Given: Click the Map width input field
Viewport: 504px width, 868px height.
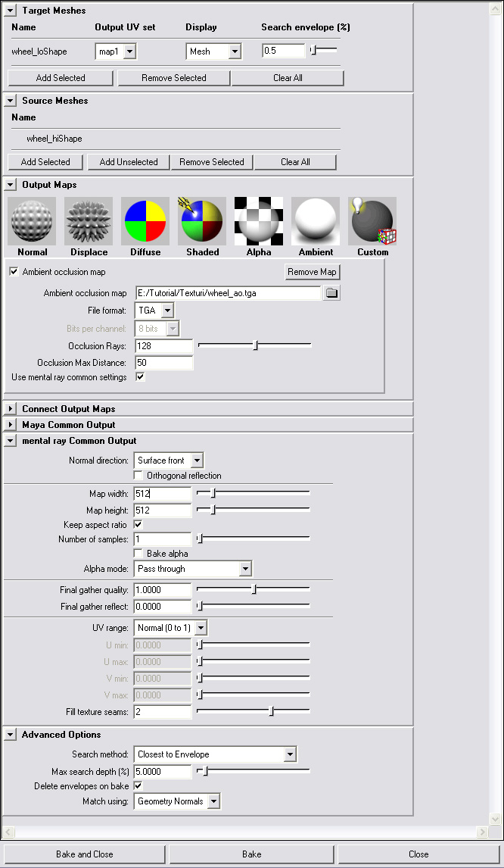Looking at the screenshot, I should pyautogui.click(x=163, y=494).
